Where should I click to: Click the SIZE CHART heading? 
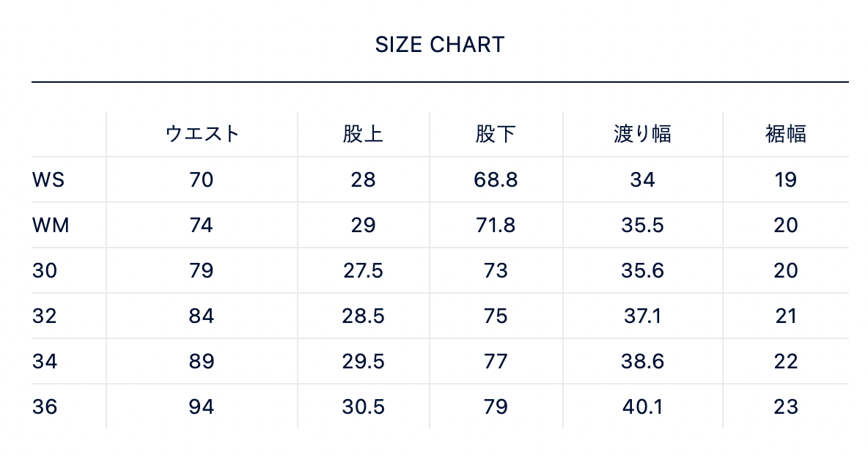[440, 45]
